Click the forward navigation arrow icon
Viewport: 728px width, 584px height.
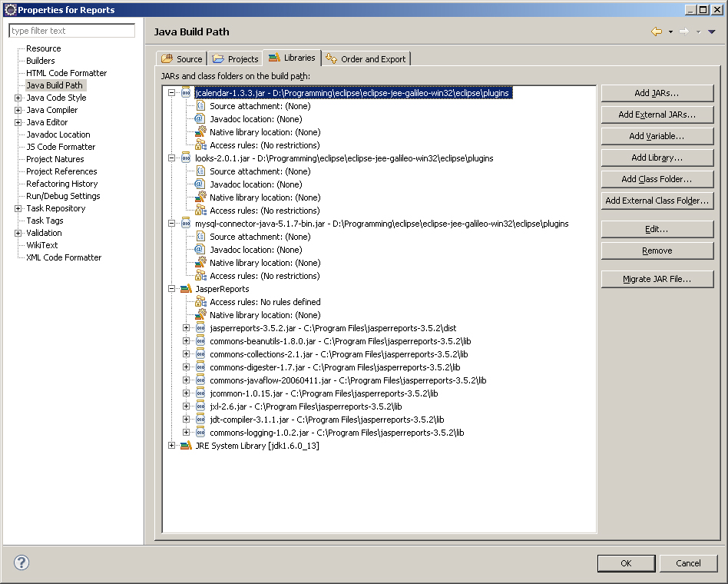click(684, 32)
